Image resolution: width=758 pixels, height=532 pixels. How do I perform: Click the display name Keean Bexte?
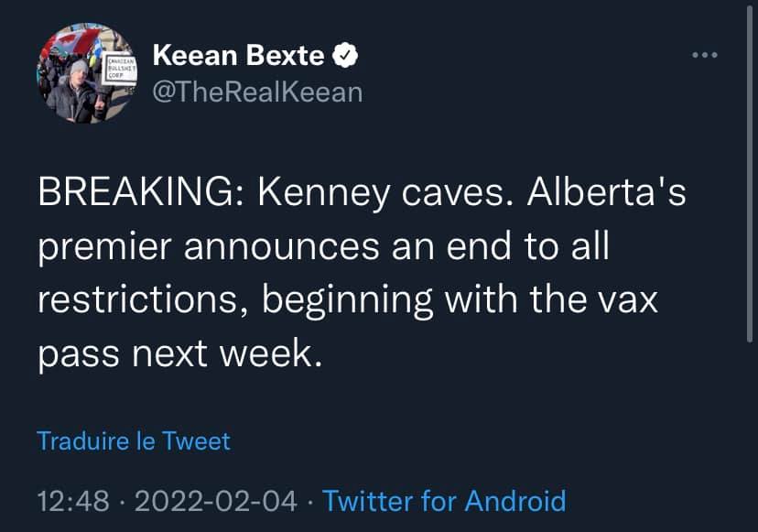[238, 57]
